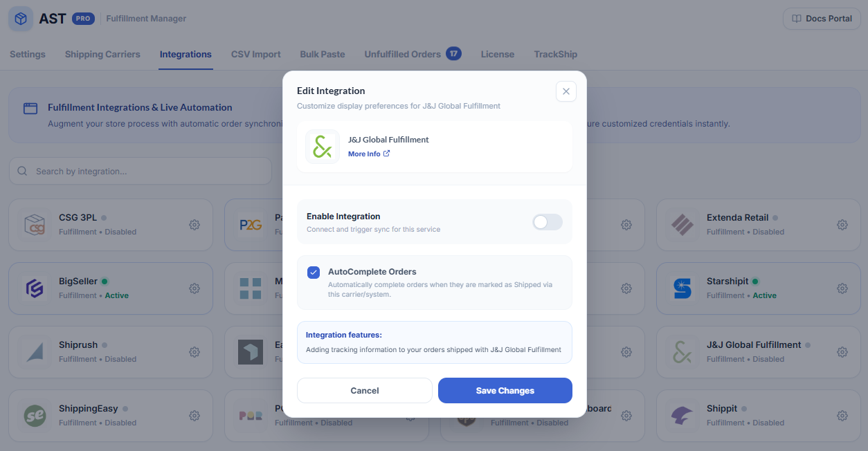Click the Starshipit logo icon
This screenshot has width=868, height=451.
pos(682,288)
